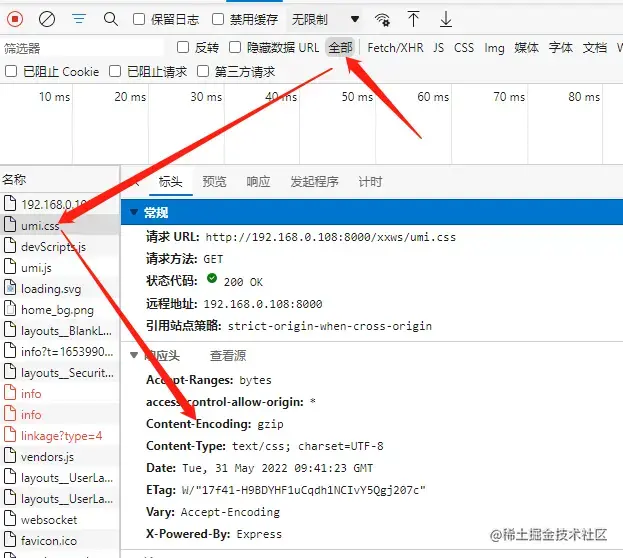The image size is (623, 558).
Task: Select the layouts__BlankL... request
Action: [x=60, y=331]
